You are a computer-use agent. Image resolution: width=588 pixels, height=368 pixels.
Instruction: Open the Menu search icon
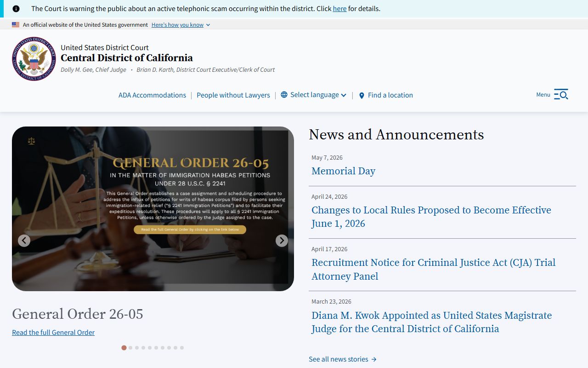561,94
